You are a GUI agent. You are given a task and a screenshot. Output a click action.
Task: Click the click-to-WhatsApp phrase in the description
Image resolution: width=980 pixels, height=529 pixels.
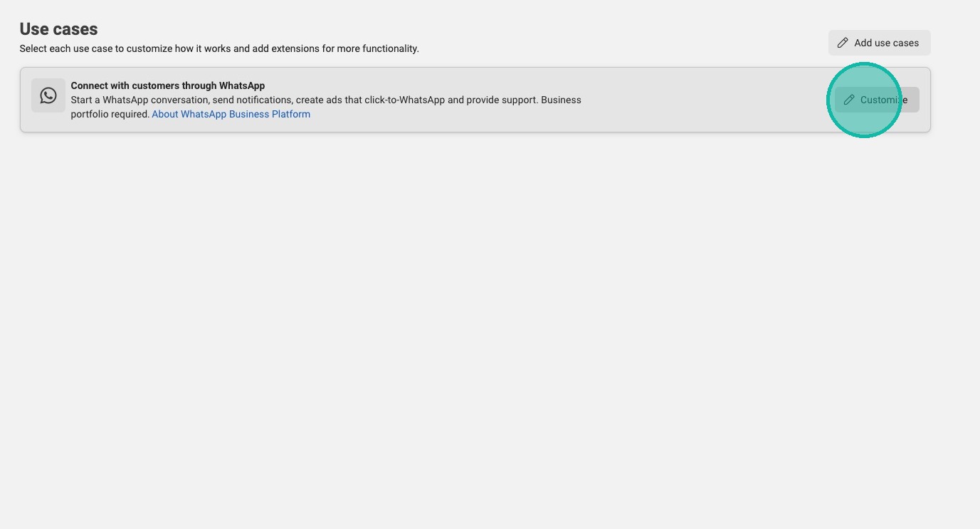tap(404, 100)
